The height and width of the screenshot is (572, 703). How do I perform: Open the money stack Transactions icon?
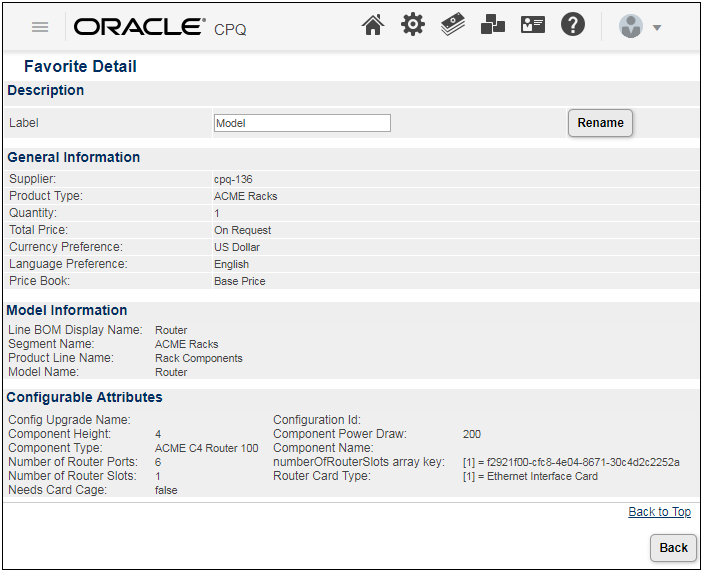tap(453, 25)
